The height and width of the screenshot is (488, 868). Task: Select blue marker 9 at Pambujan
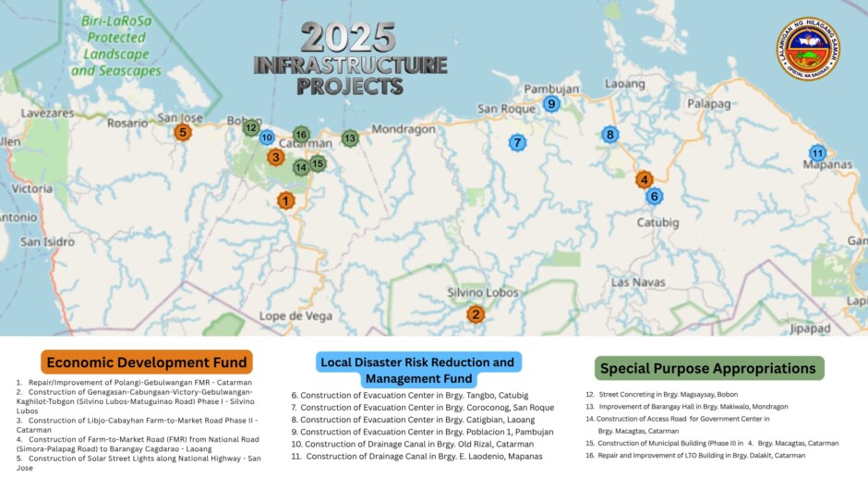tap(551, 104)
